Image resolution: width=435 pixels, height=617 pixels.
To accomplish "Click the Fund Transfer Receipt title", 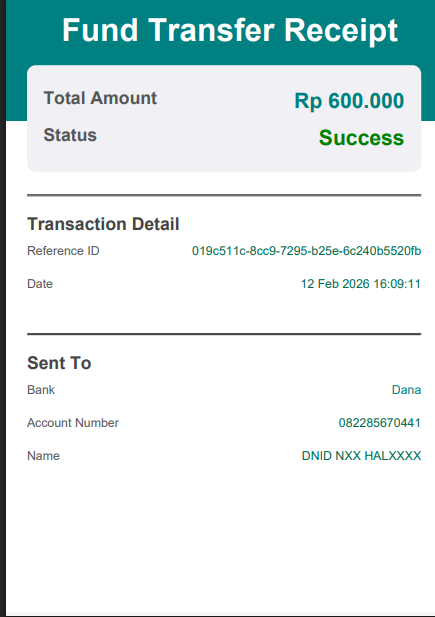I will 230,31.
